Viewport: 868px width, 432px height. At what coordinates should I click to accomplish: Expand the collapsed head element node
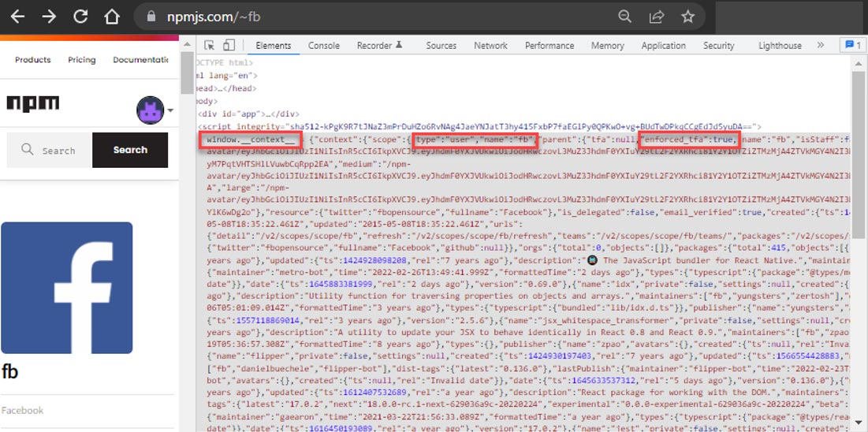coord(225,88)
